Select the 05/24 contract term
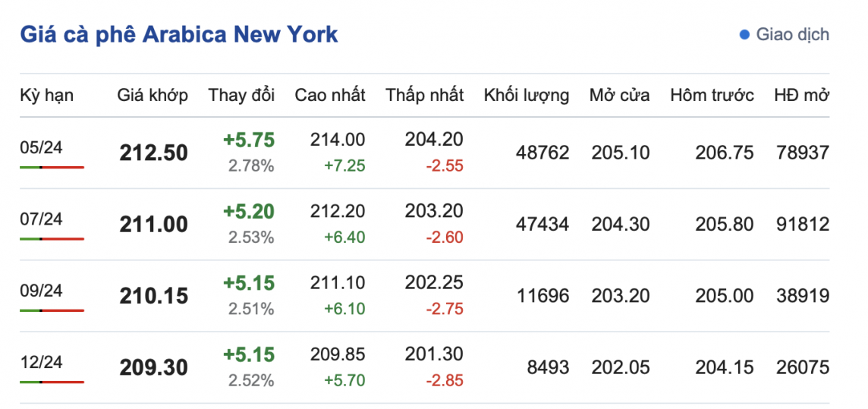The image size is (868, 409). pos(42,147)
